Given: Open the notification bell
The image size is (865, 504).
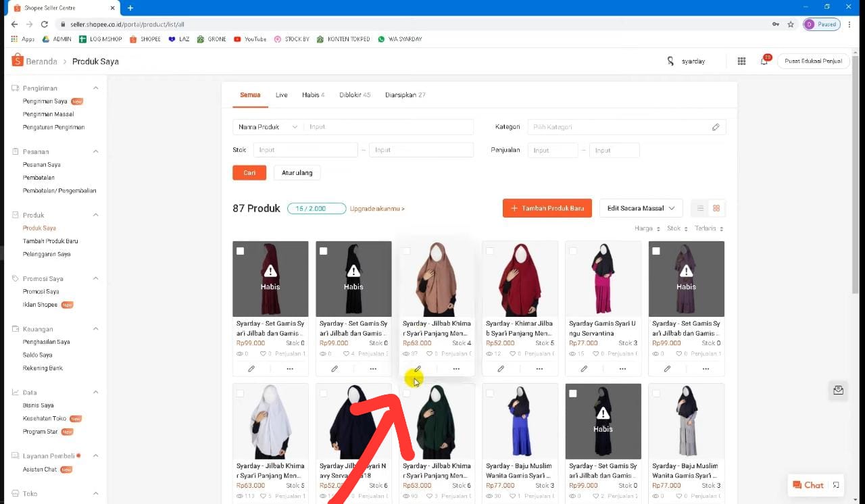Looking at the screenshot, I should click(x=764, y=61).
